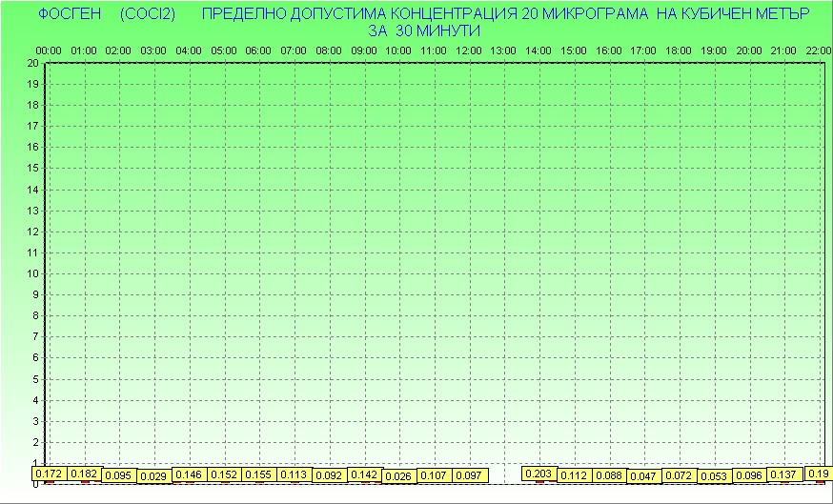
Task: Select the 8 tick on the vertical axis
Action: (35, 315)
